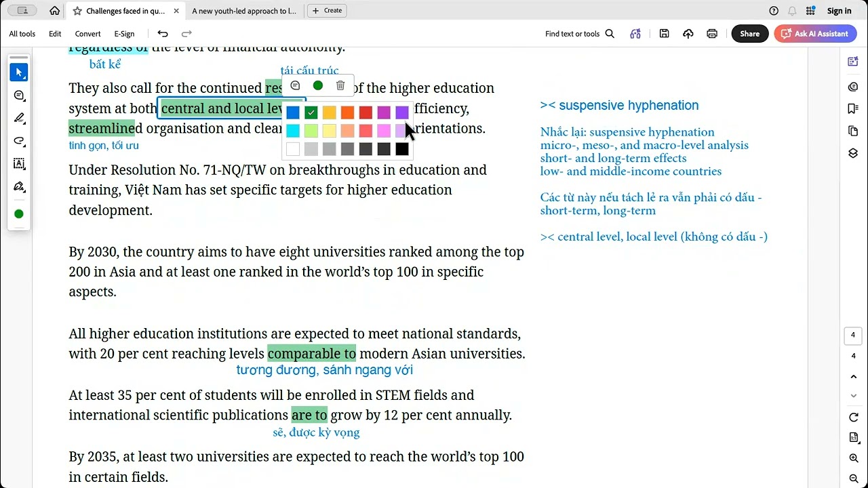Viewport: 868px width, 488px height.
Task: Save the document with the floppy icon
Action: [x=665, y=34]
